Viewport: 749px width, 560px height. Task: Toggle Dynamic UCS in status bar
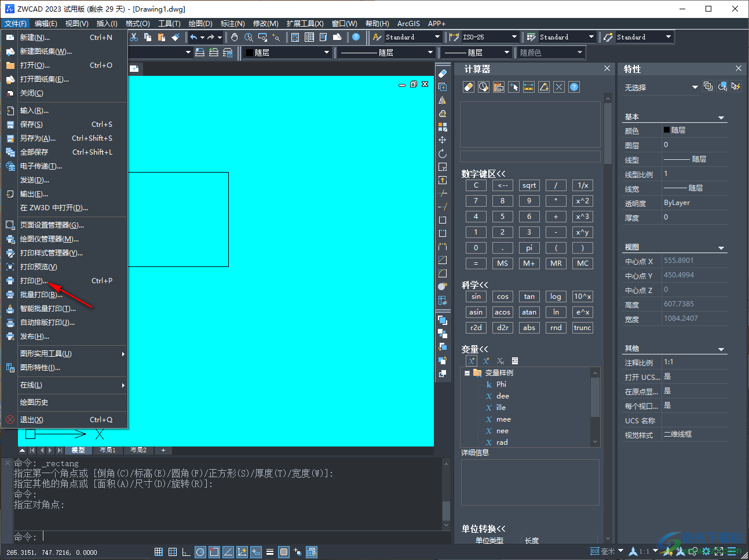pos(242,552)
